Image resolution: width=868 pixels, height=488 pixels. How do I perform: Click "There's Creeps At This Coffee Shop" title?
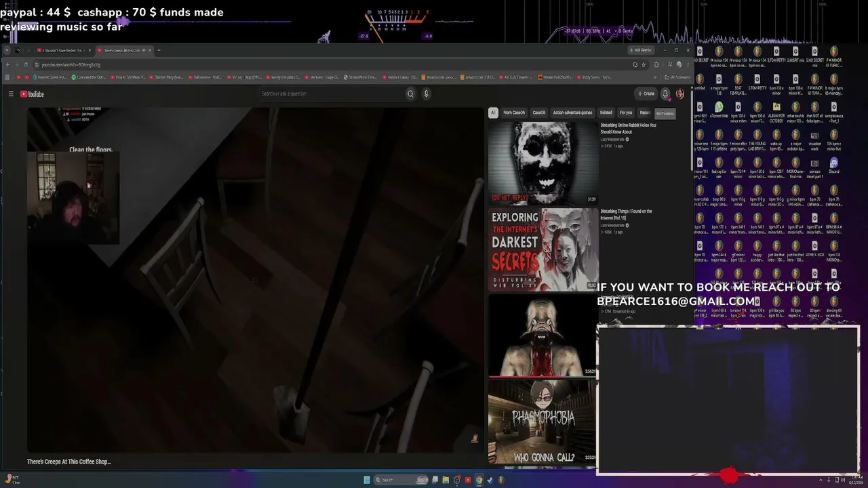pyautogui.click(x=69, y=462)
